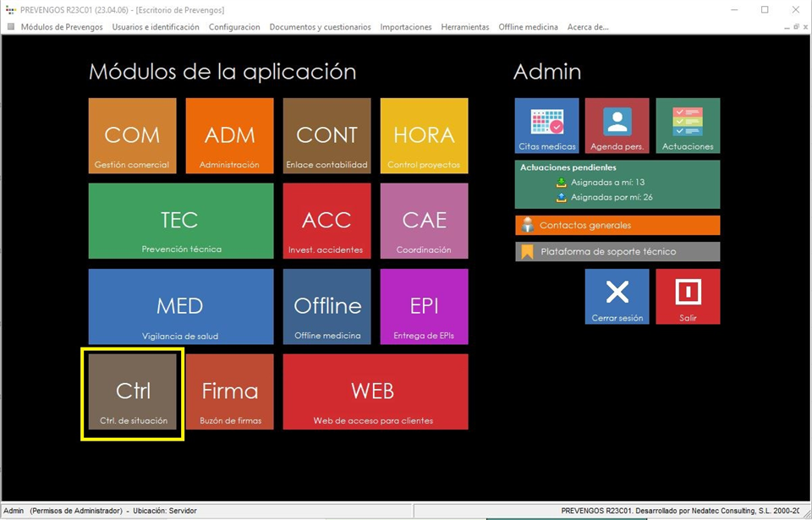This screenshot has width=812, height=520.
Task: Click status bar Nedatec Consulting credit
Action: point(680,512)
